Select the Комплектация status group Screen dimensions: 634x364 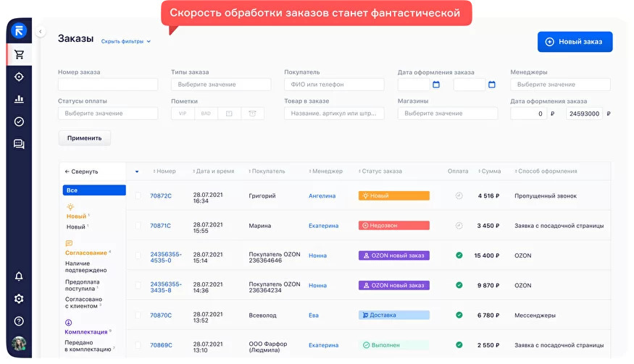click(x=86, y=332)
